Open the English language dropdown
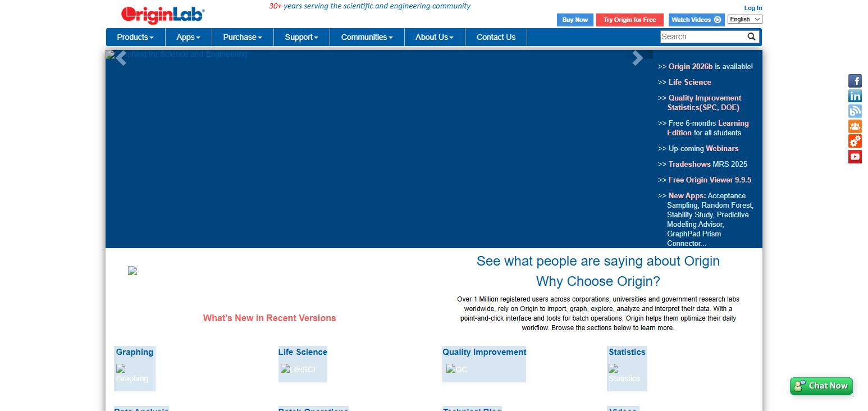The height and width of the screenshot is (411, 868). [x=745, y=19]
